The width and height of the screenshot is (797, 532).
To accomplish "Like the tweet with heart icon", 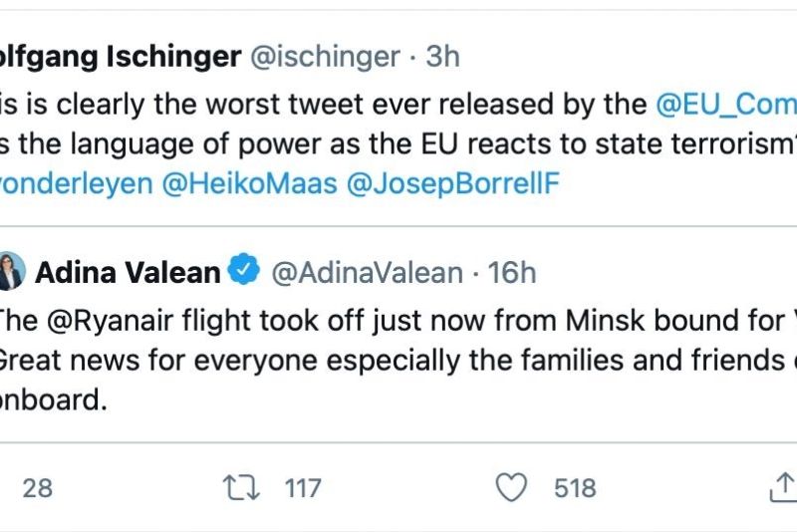I will click(x=511, y=487).
